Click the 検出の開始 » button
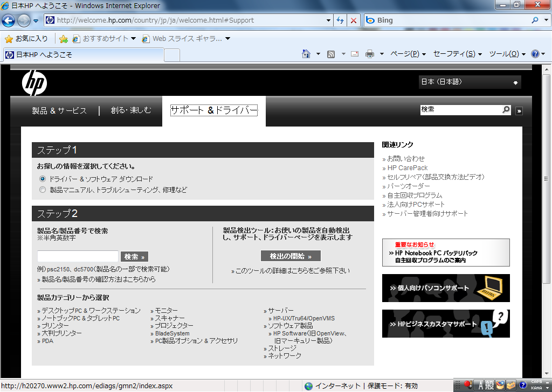The width and height of the screenshot is (552, 392). pyautogui.click(x=291, y=256)
